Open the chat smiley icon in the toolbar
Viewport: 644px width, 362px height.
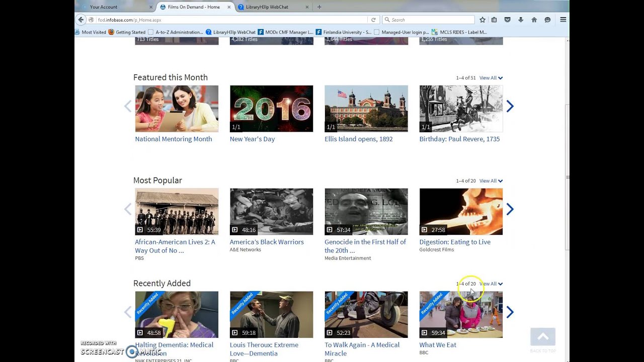[547, 20]
